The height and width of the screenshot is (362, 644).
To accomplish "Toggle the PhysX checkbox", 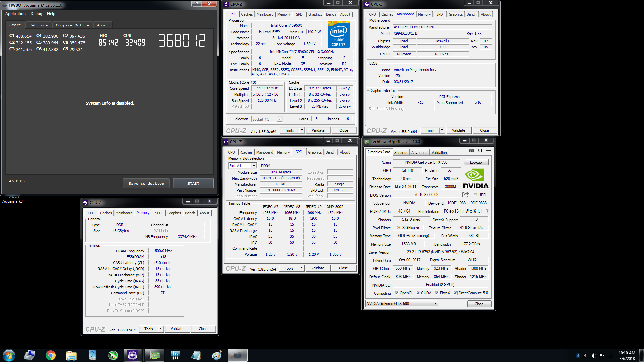I will 437,293.
